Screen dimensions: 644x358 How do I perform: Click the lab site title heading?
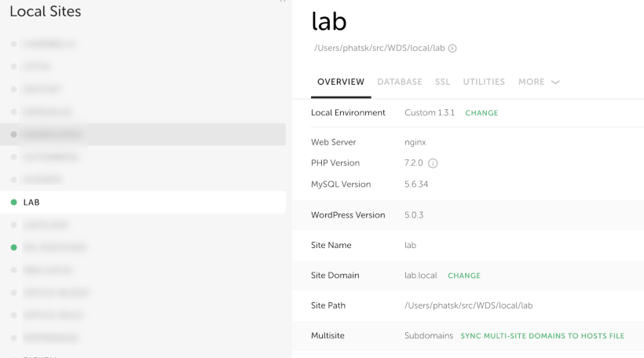click(x=329, y=21)
